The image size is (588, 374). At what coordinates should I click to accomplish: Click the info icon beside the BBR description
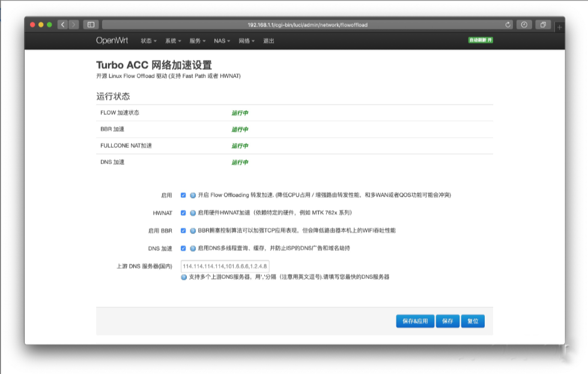pos(193,230)
